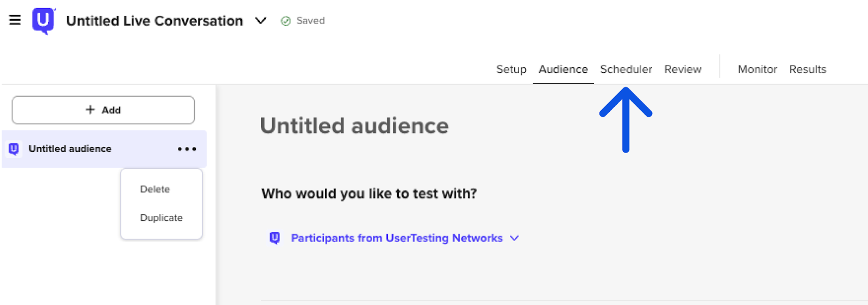Select the Audience tab
Screen dimensions: 868x305
[x=563, y=69]
